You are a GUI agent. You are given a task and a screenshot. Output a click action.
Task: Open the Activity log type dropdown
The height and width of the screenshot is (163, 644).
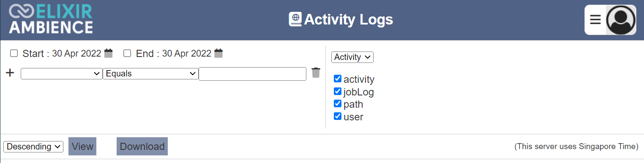352,57
